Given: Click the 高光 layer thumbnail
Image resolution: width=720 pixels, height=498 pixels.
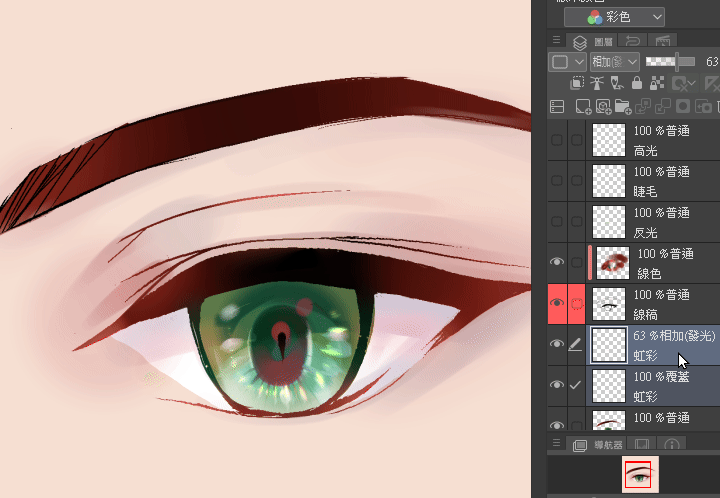Looking at the screenshot, I should (x=609, y=140).
